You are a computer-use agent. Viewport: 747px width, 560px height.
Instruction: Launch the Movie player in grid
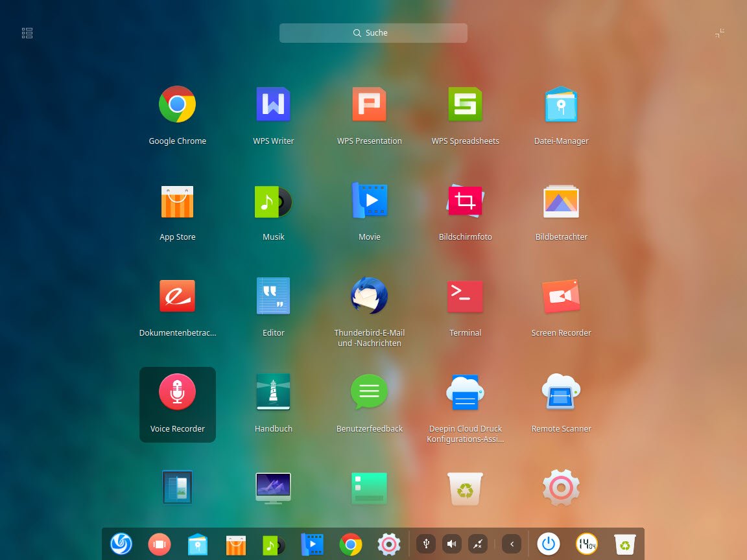pos(369,200)
